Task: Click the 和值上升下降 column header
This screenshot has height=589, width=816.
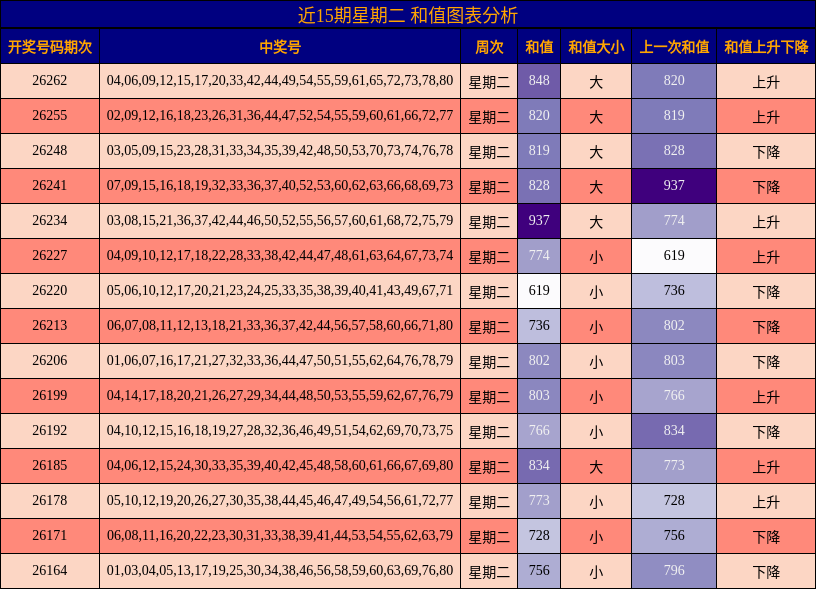Action: tap(766, 47)
